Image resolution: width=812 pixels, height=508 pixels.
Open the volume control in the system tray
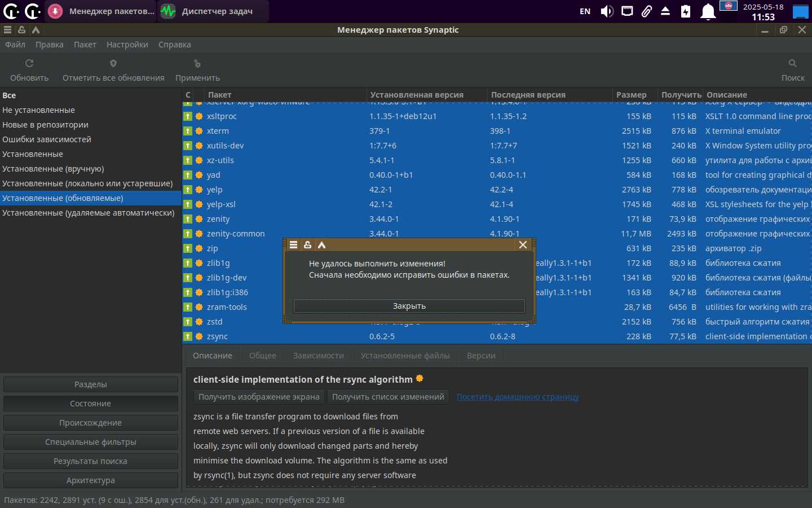tap(607, 11)
